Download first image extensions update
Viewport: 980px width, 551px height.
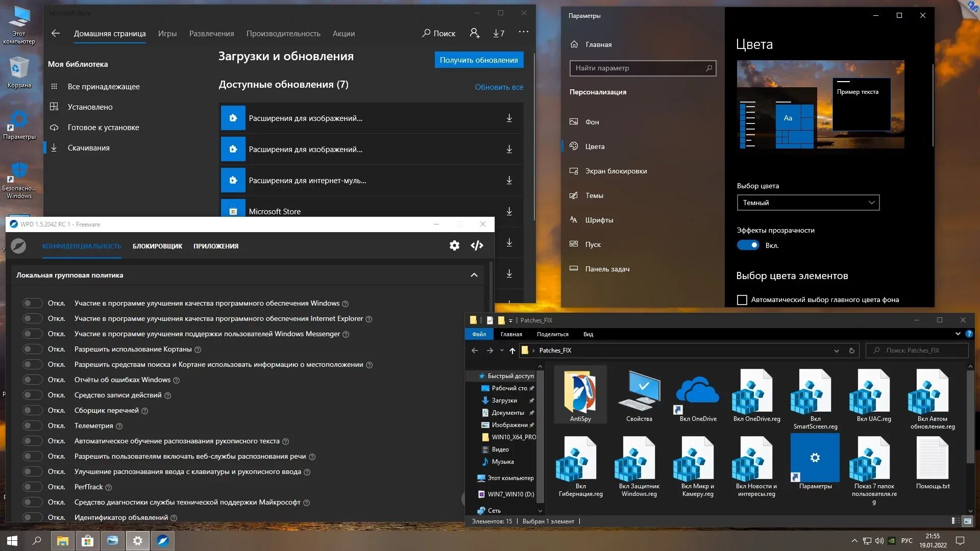pyautogui.click(x=509, y=118)
